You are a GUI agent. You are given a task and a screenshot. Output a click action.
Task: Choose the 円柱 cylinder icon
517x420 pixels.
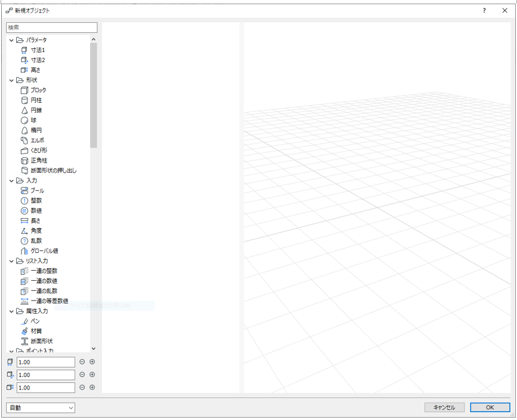(24, 100)
